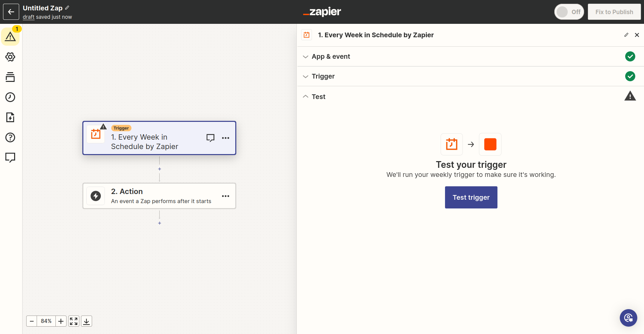Click the Trigger section green checkmark
The height and width of the screenshot is (334, 644).
tap(630, 76)
